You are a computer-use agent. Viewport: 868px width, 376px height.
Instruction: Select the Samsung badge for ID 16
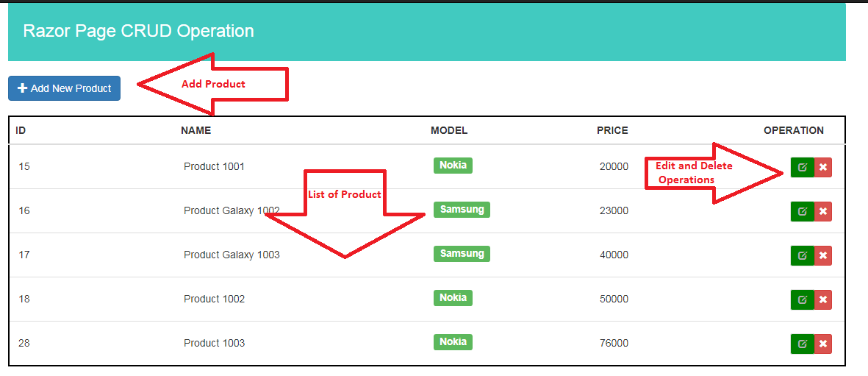coord(462,210)
